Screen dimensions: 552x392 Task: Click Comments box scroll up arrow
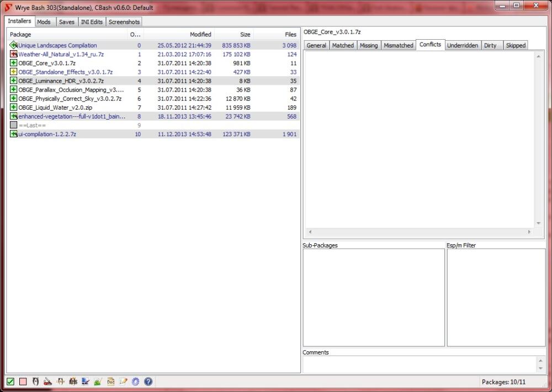click(x=540, y=361)
